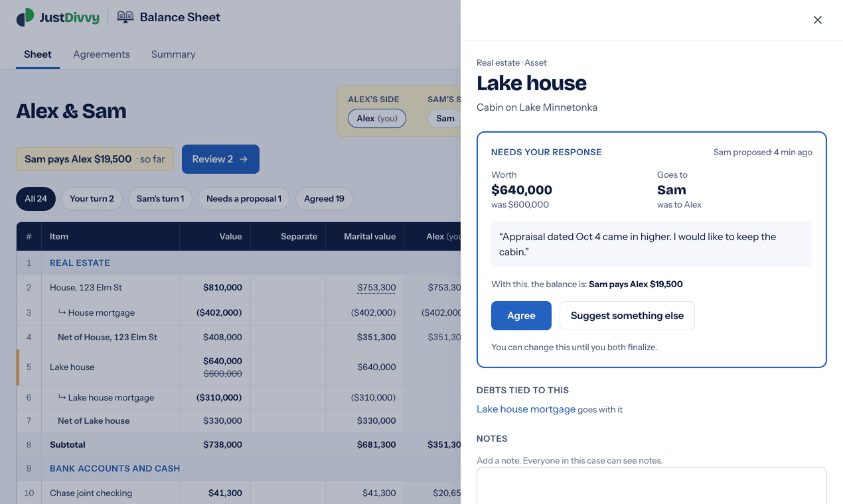Click the ($310,000) value cell
The width and height of the screenshot is (843, 504).
219,397
